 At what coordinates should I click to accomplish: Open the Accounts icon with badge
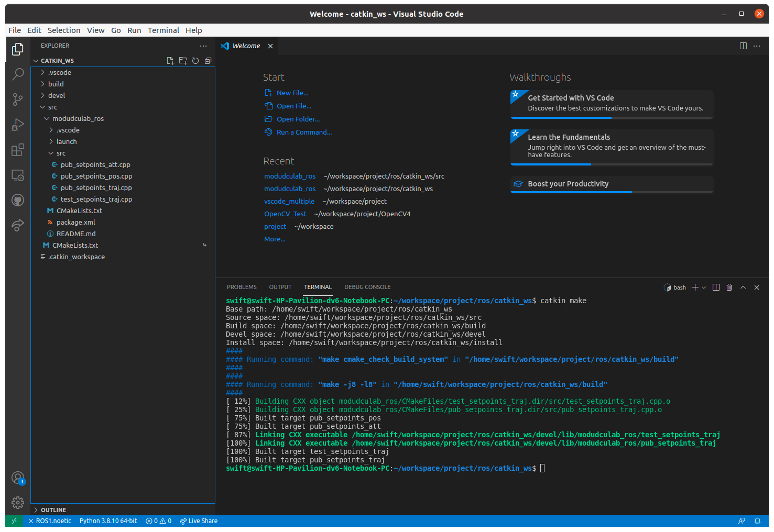click(18, 478)
